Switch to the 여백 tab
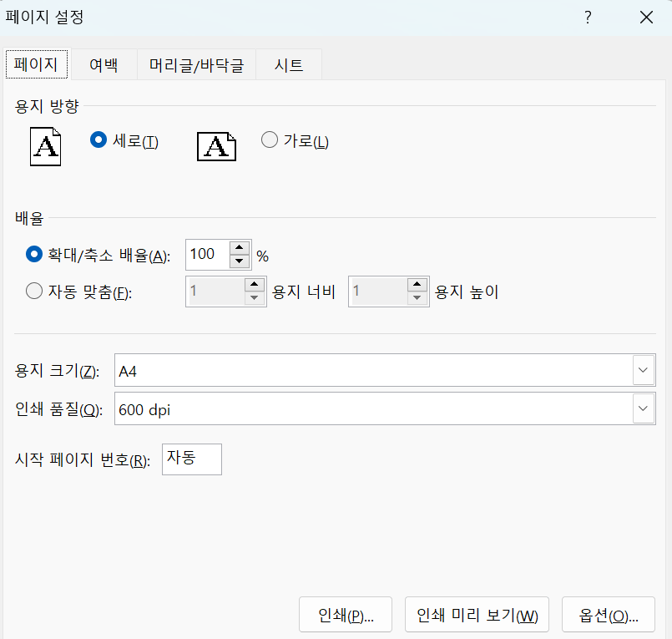 point(103,63)
